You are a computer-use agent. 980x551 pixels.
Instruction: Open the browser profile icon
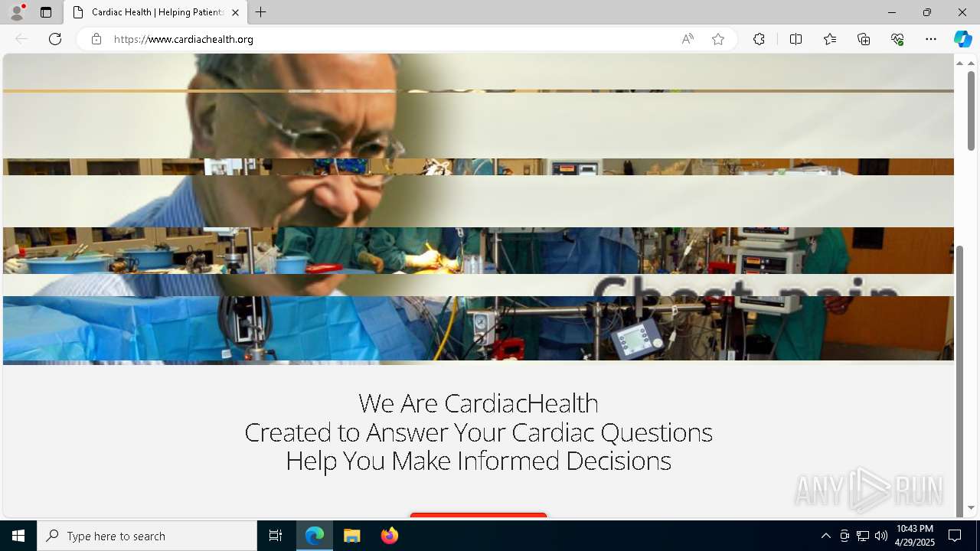[x=17, y=12]
